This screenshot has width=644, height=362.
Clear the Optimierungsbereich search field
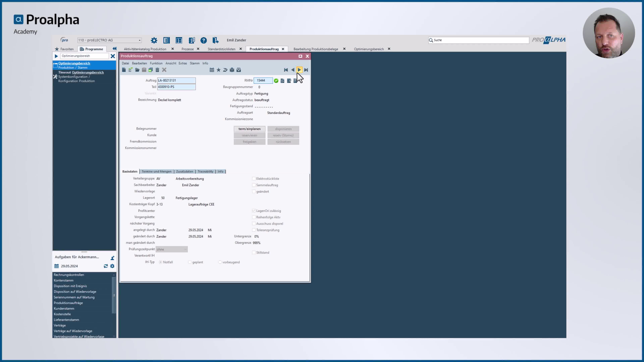[113, 56]
